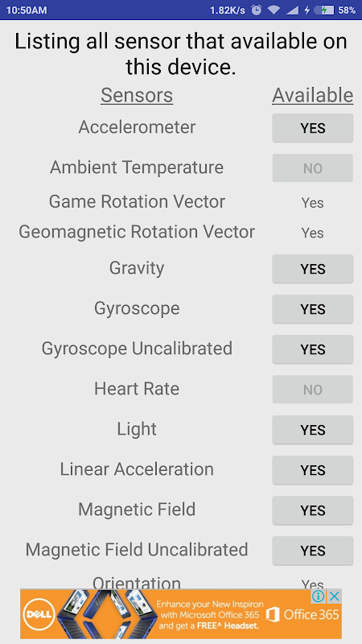Click YES for Magnetic Field Uncalibrated
Image resolution: width=362 pixels, height=644 pixels.
pyautogui.click(x=312, y=551)
